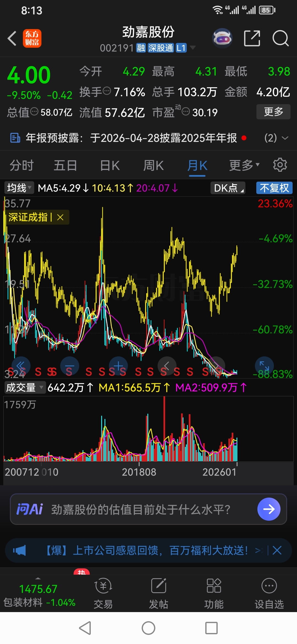This screenshot has width=297, height=644.
Task: Tap the 总值 info circle icon
Action: point(34,111)
